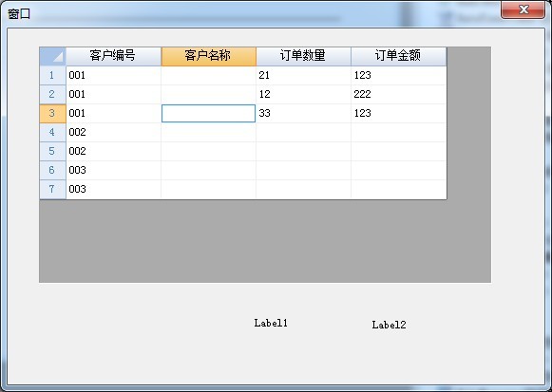Click the 002 cell in row 4
Viewport: 552px width, 392px height.
[x=113, y=132]
